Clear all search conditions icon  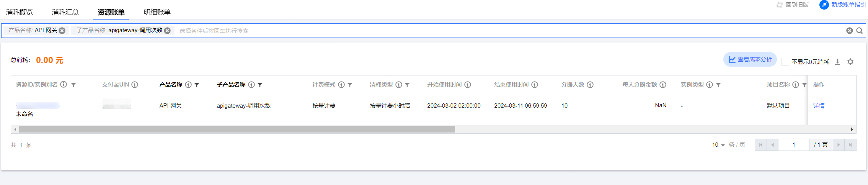click(x=849, y=31)
